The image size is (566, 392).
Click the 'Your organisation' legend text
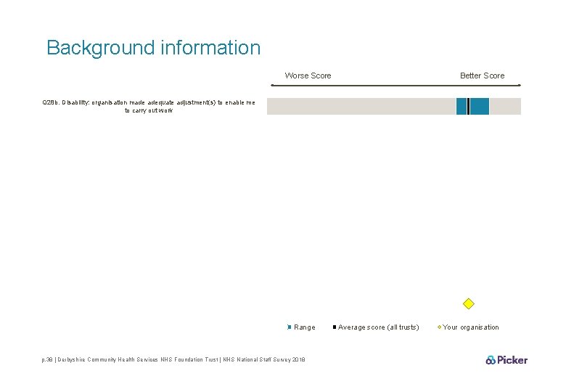(471, 327)
